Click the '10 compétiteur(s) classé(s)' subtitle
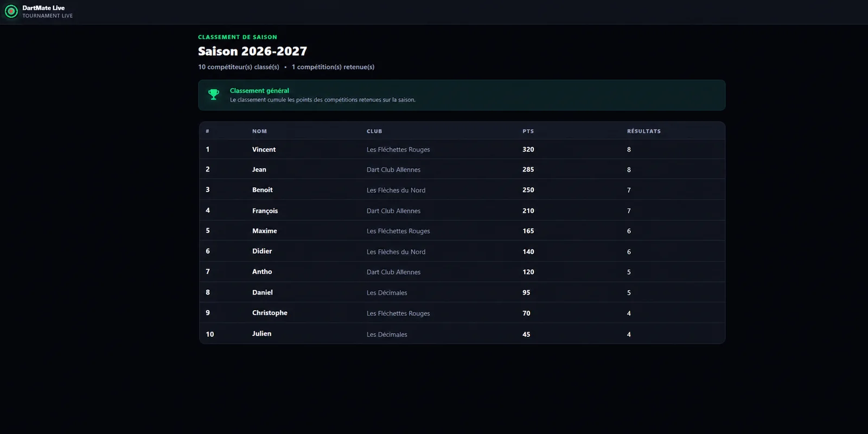 point(239,67)
